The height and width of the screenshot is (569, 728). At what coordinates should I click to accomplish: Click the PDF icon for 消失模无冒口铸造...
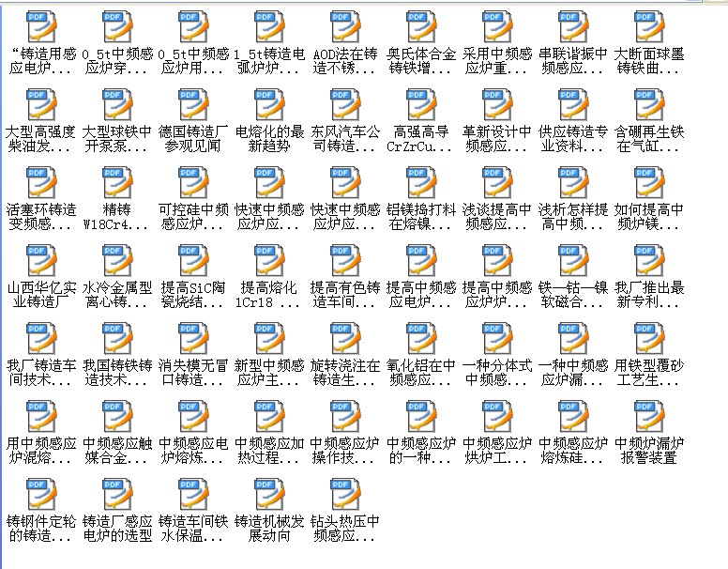coord(193,338)
